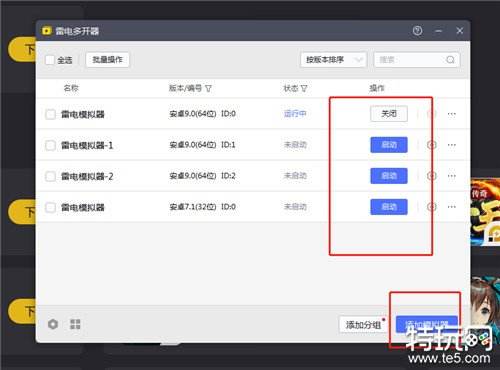
Task: Click the 版本/编号 column header
Action: tap(185, 88)
